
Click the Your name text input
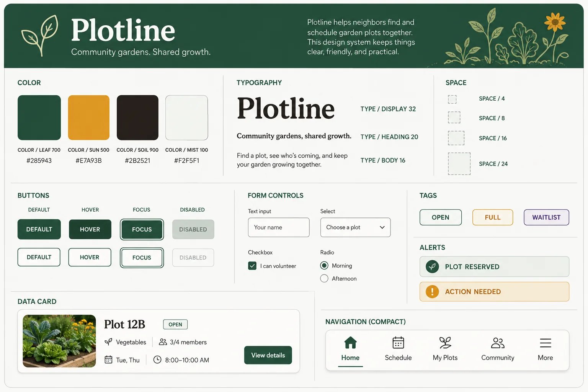click(x=279, y=227)
